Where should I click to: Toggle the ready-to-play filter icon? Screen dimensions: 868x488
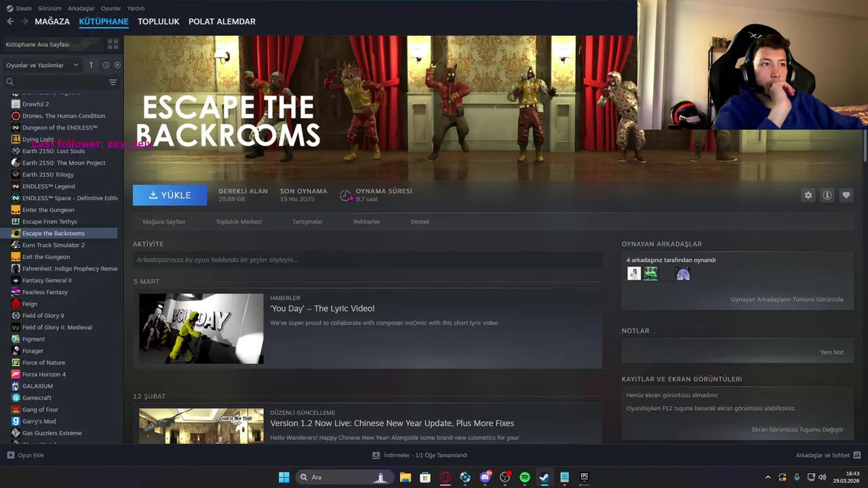click(117, 65)
